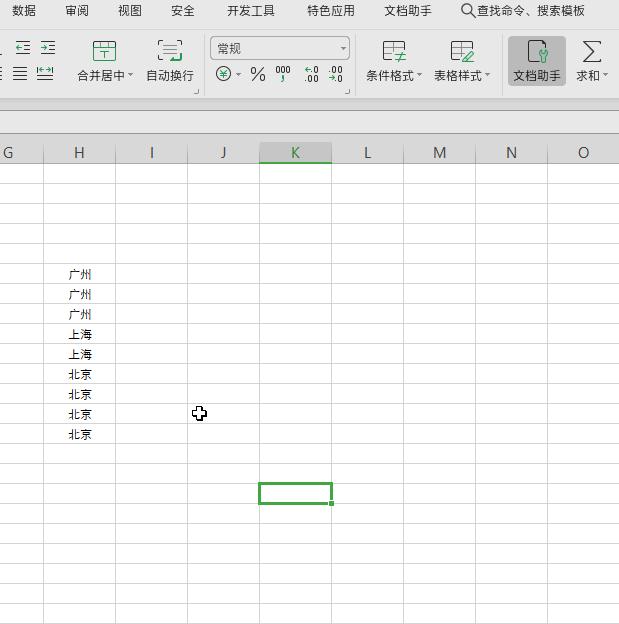This screenshot has width=619, height=624.
Task: Open number group dialog launcher
Action: (348, 92)
